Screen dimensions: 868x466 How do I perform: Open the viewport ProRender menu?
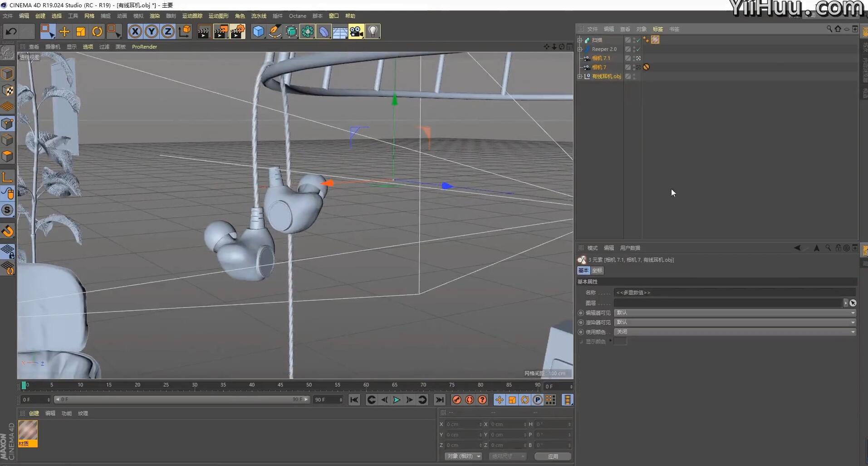point(144,47)
